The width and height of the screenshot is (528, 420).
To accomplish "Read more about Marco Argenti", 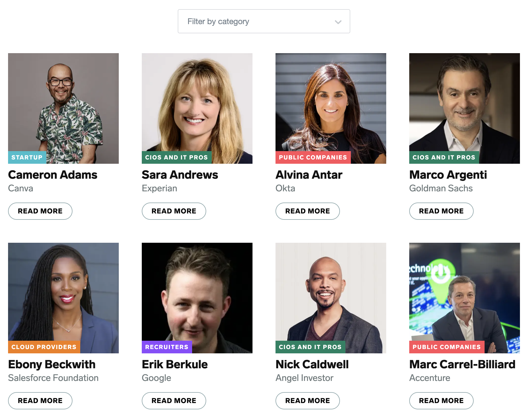I will pyautogui.click(x=441, y=211).
